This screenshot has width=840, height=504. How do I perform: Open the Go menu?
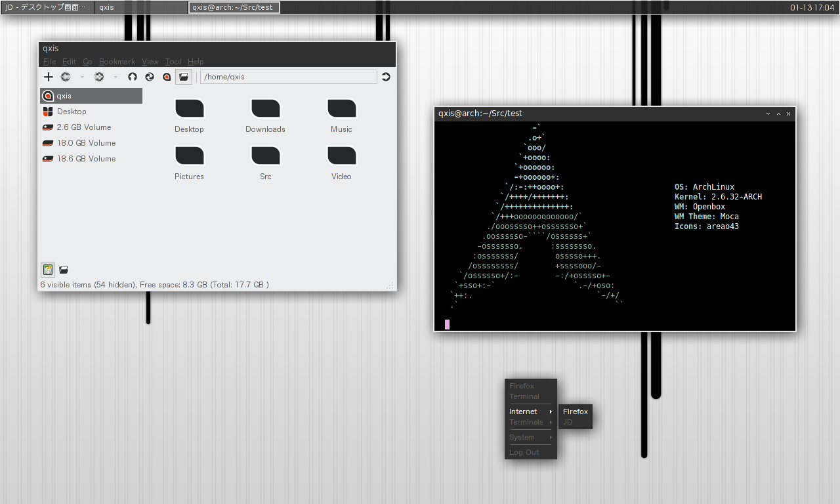pos(87,62)
